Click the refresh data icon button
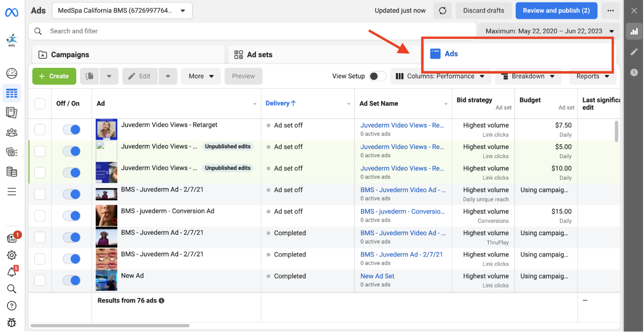The image size is (644, 332). click(x=443, y=10)
